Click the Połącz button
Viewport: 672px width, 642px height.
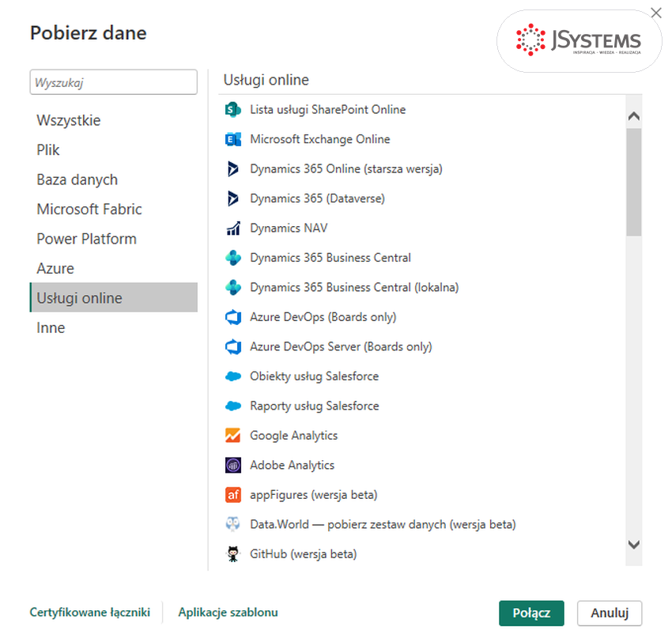(x=531, y=614)
